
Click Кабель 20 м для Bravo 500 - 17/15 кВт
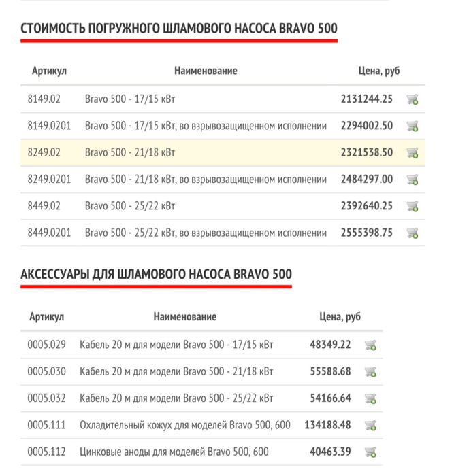[x=176, y=345]
